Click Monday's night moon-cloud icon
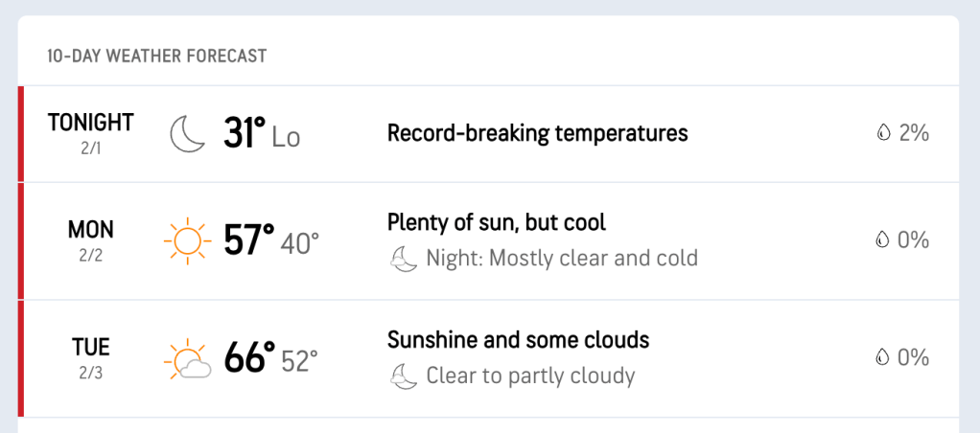 404,258
